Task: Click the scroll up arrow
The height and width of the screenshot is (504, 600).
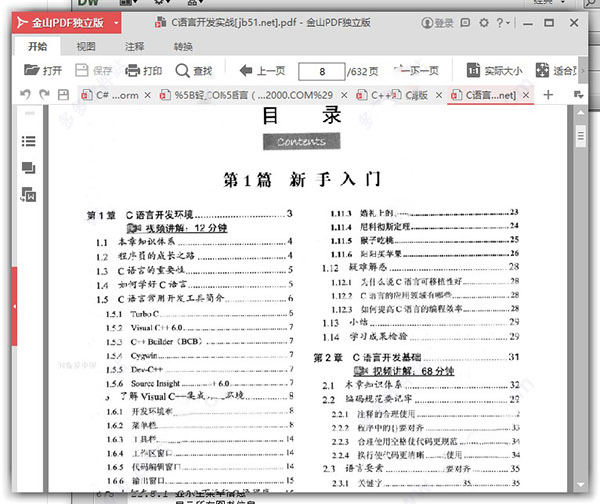Action: [x=580, y=112]
